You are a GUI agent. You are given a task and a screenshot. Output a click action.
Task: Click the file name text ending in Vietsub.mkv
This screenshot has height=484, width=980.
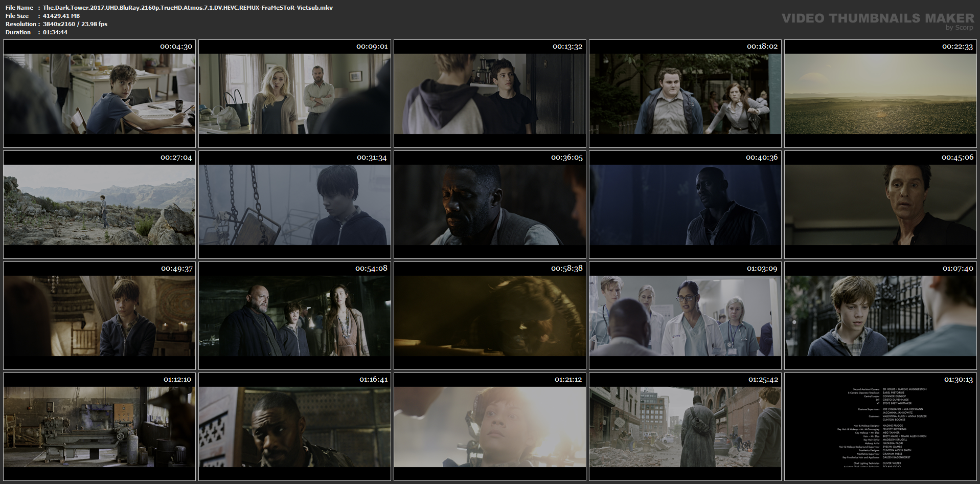(188, 8)
